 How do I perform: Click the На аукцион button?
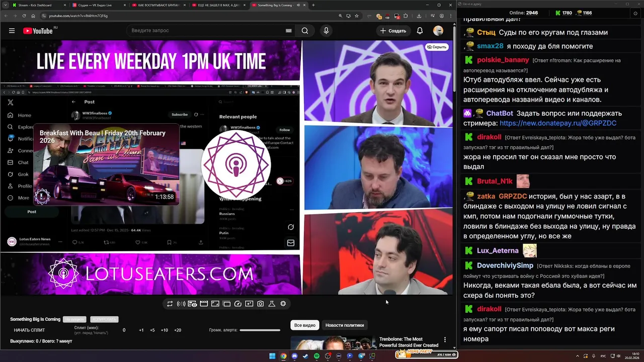point(74,319)
